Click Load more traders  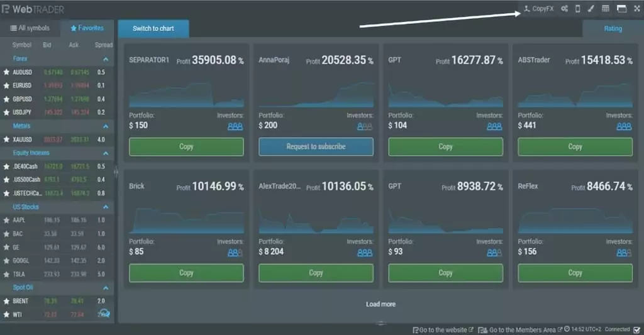[x=380, y=304]
